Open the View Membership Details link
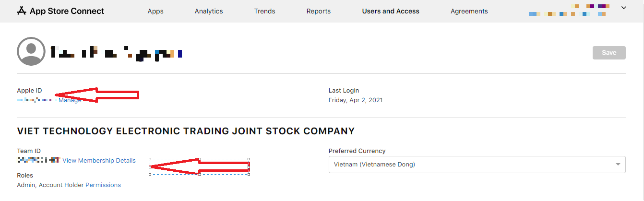 click(99, 161)
